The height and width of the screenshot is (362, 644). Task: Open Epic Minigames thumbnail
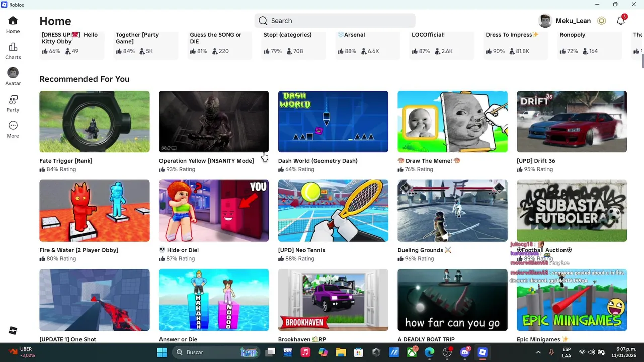tap(572, 300)
